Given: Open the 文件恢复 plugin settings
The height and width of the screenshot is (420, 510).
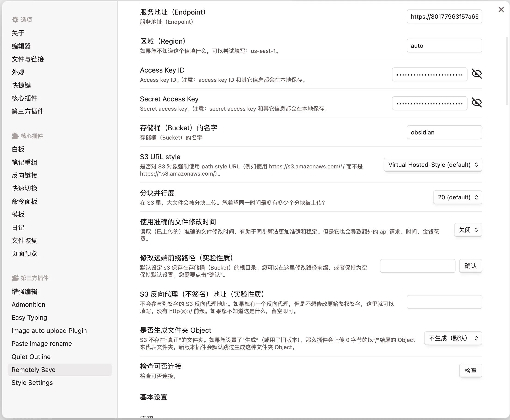Looking at the screenshot, I should (x=60, y=240).
